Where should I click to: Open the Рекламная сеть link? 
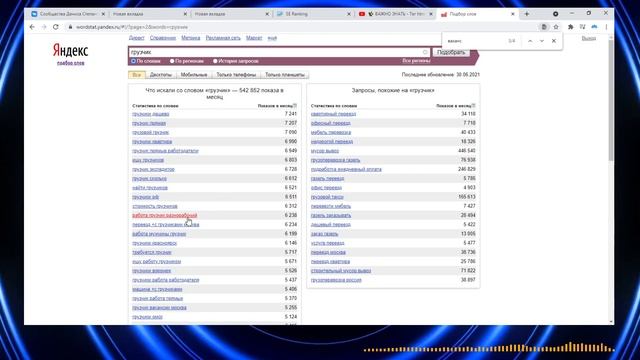[223, 38]
